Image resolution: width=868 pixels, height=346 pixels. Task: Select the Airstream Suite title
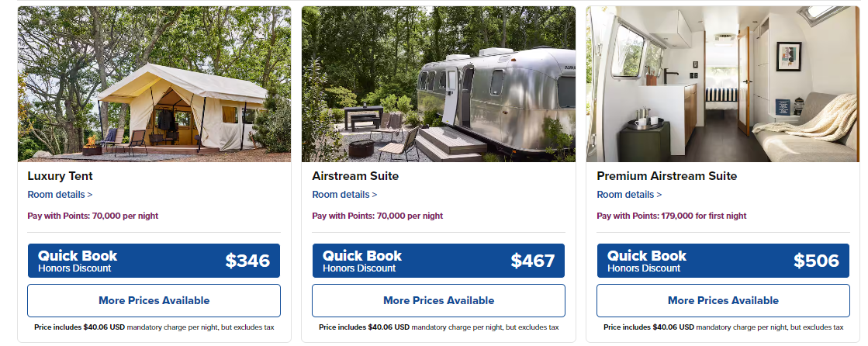[355, 176]
